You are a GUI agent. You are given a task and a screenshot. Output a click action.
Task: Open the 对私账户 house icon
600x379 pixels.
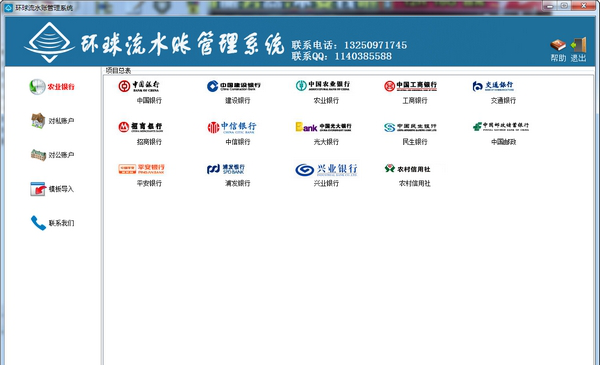(38, 121)
